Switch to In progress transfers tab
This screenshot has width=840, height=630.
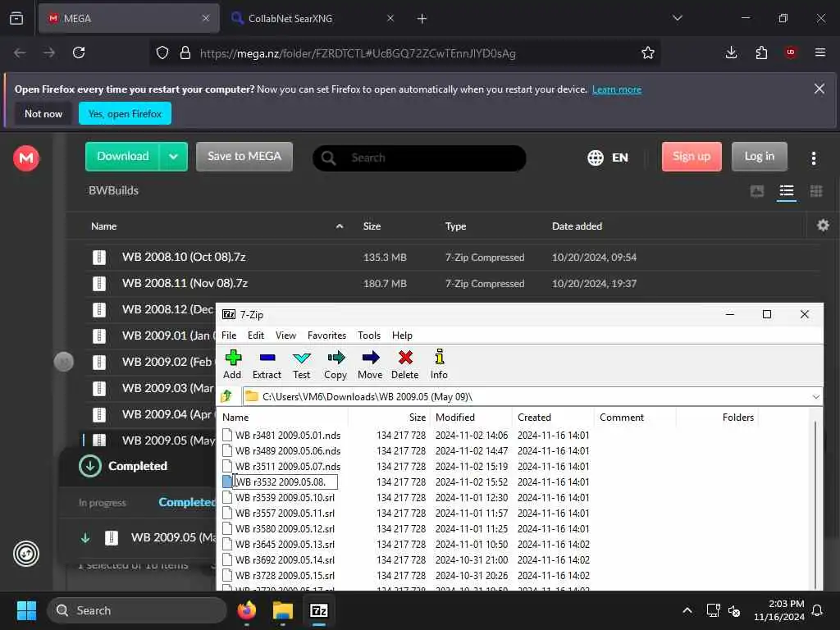tap(102, 503)
